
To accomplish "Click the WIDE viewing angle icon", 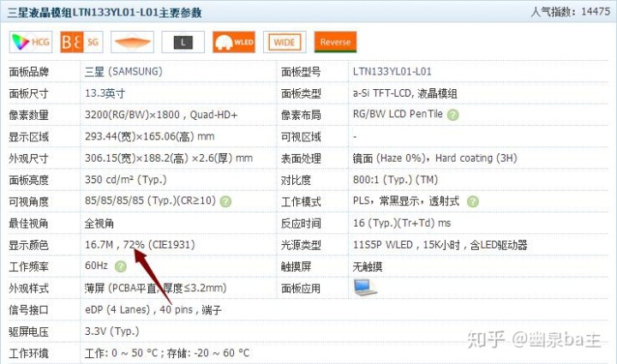I will point(285,42).
